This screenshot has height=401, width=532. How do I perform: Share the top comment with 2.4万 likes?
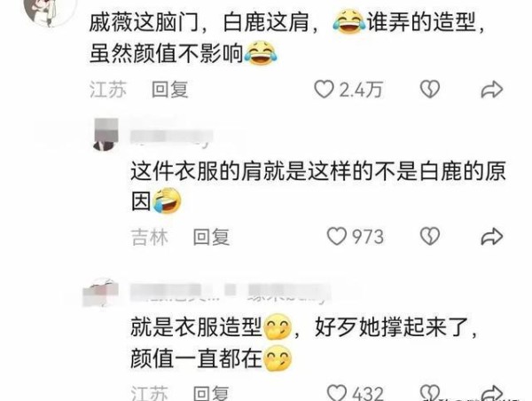(x=491, y=90)
